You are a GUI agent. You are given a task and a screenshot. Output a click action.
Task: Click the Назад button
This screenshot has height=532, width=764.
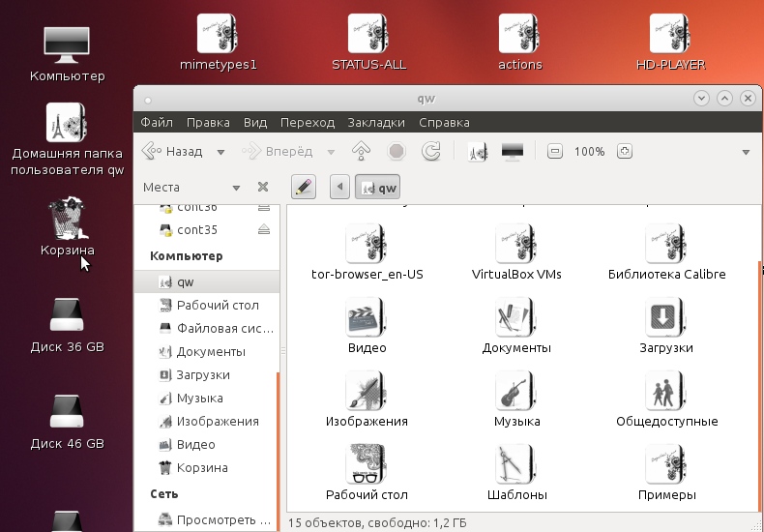(173, 152)
